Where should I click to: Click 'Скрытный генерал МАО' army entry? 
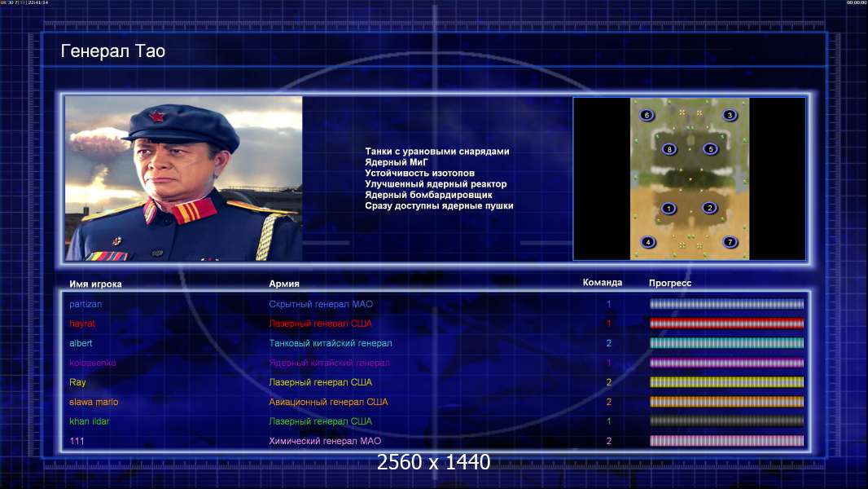click(x=321, y=304)
